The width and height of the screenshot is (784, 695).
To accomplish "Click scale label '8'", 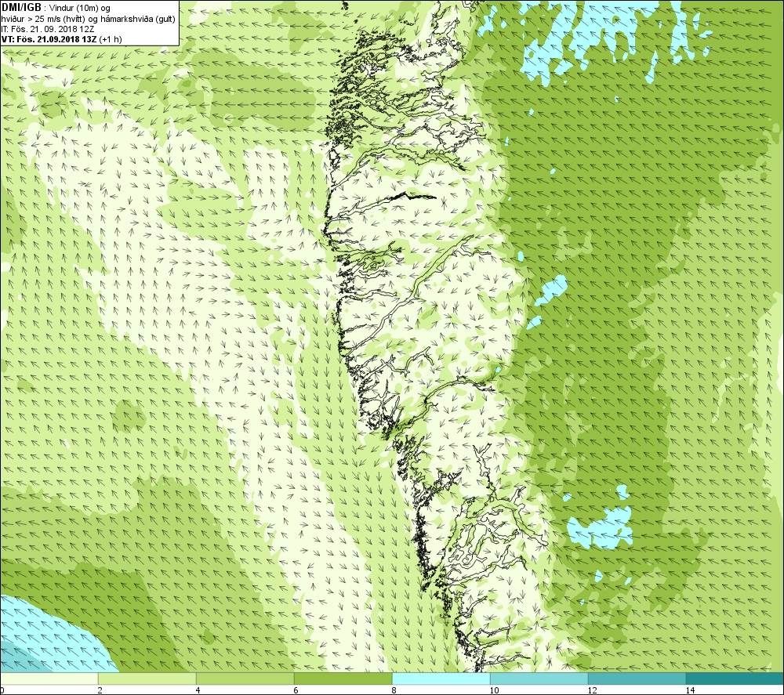I will (x=394, y=690).
